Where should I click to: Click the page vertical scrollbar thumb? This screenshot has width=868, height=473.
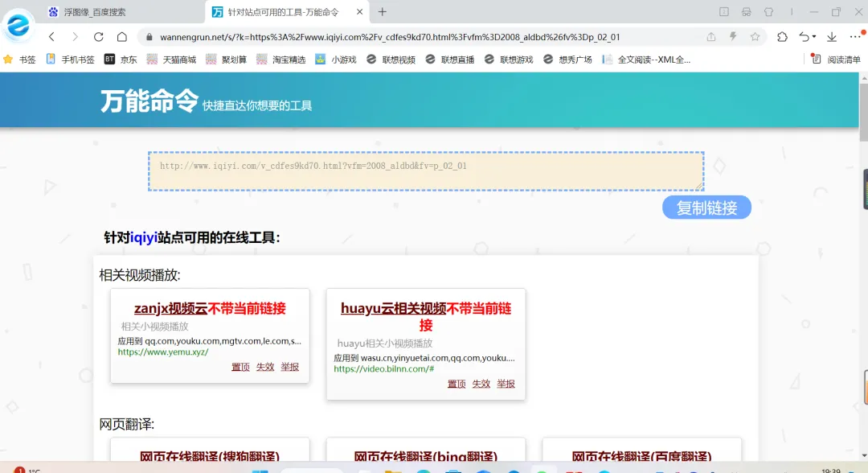863,113
